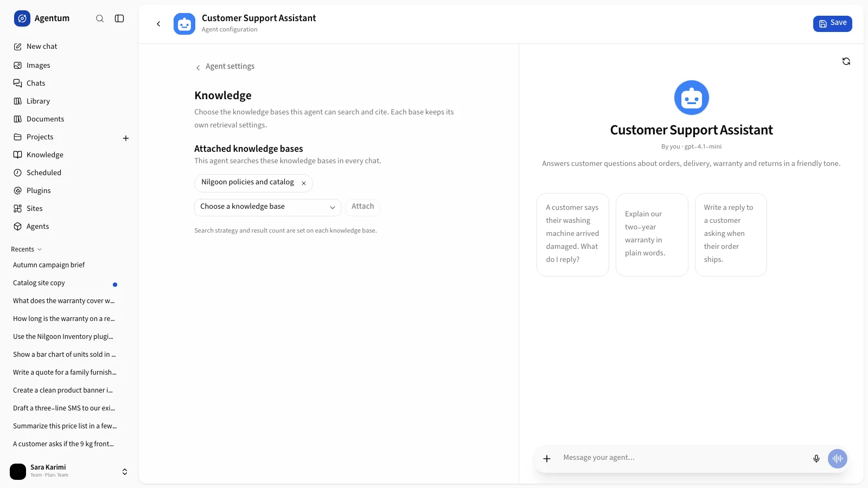Image resolution: width=868 pixels, height=488 pixels.
Task: Click the Agentum logo icon
Action: 22,18
